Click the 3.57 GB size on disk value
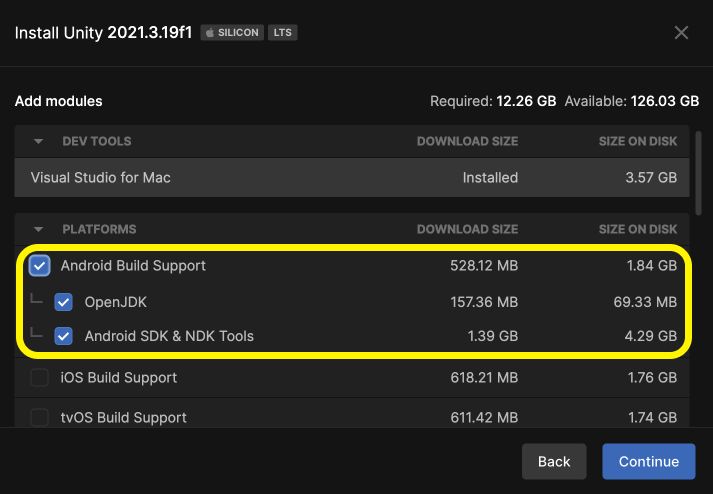This screenshot has height=494, width=713. coord(651,177)
